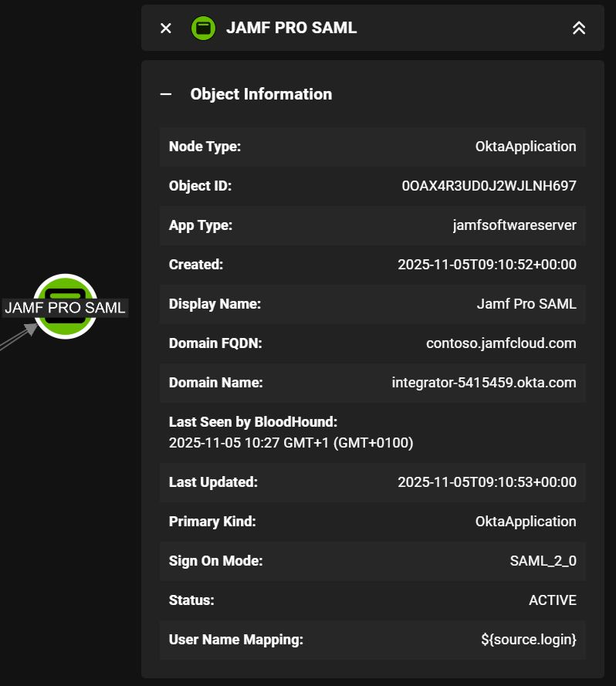
Task: Click the App Type label
Action: [201, 225]
